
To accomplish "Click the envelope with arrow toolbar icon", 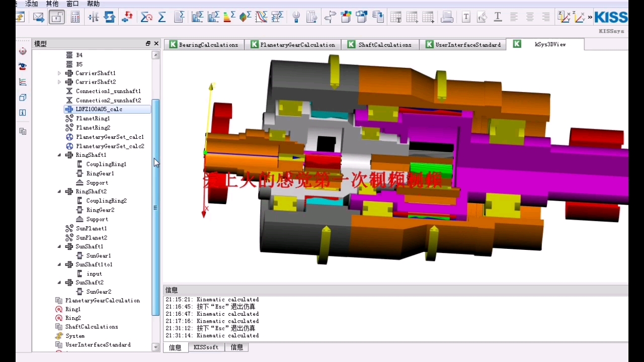I will pos(39,17).
